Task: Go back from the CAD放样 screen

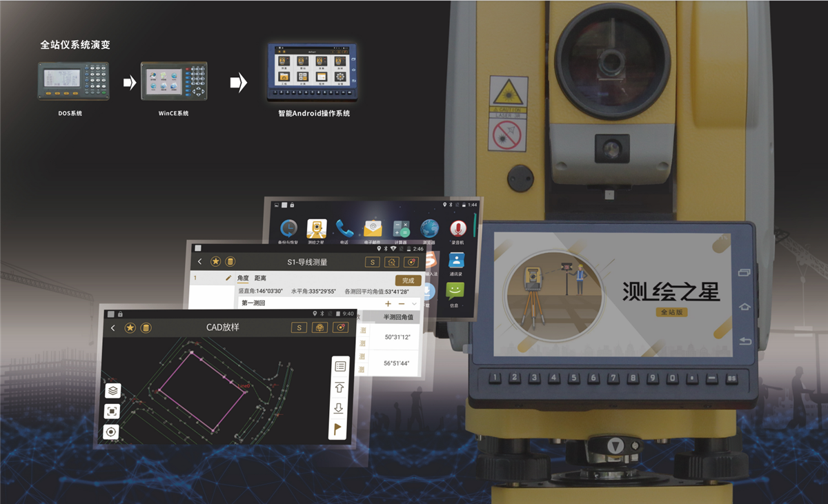Action: [x=113, y=327]
